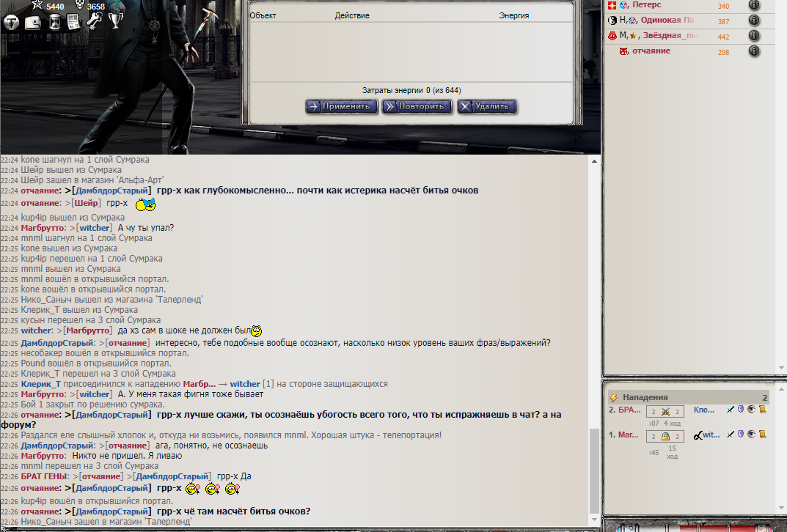Click Клерик_Т in the attack-joined message
Viewport: 787px width, 532px height.
point(40,384)
